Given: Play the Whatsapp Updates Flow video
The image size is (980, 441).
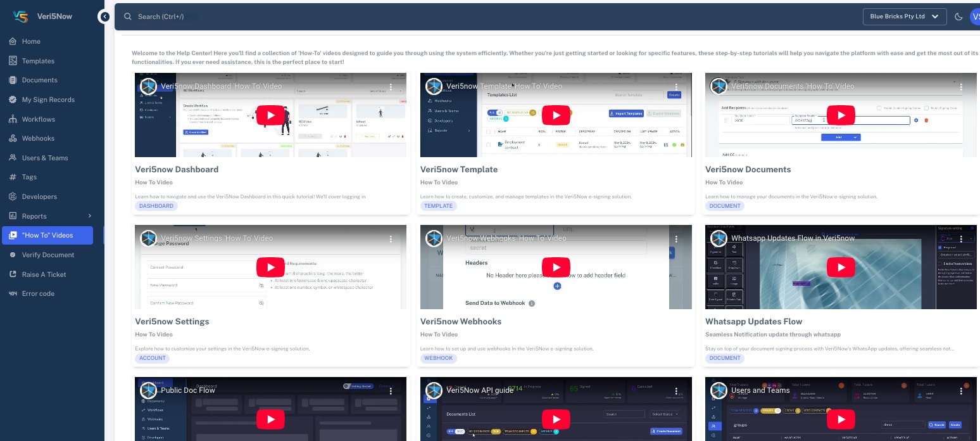Looking at the screenshot, I should coord(841,267).
